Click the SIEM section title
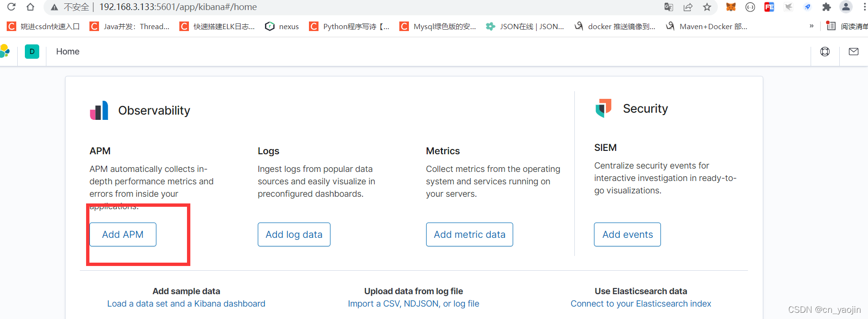 pyautogui.click(x=605, y=148)
